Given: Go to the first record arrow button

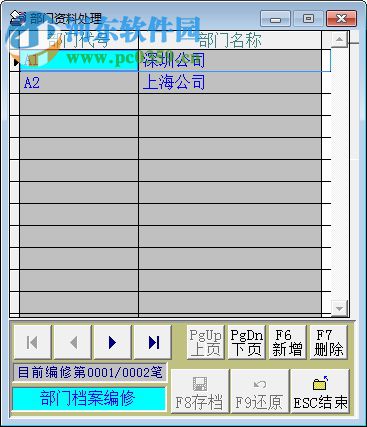Looking at the screenshot, I should pyautogui.click(x=33, y=342).
